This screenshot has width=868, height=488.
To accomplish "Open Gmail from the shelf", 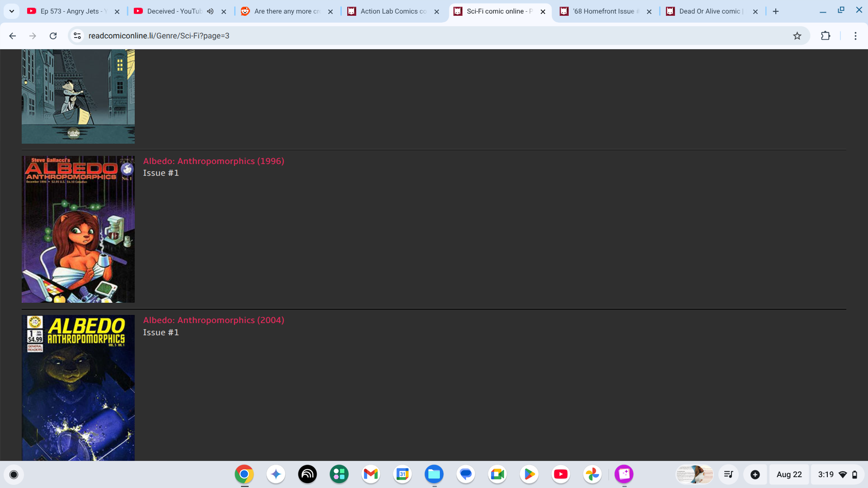I will click(371, 474).
